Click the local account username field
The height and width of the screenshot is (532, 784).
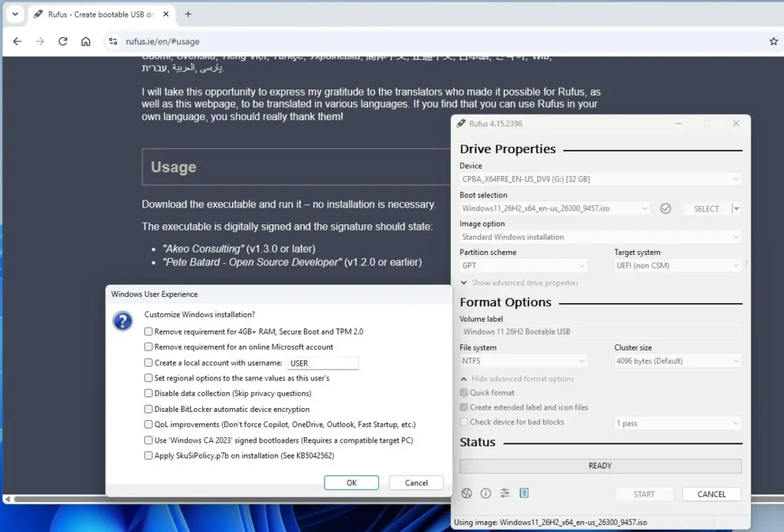point(323,363)
